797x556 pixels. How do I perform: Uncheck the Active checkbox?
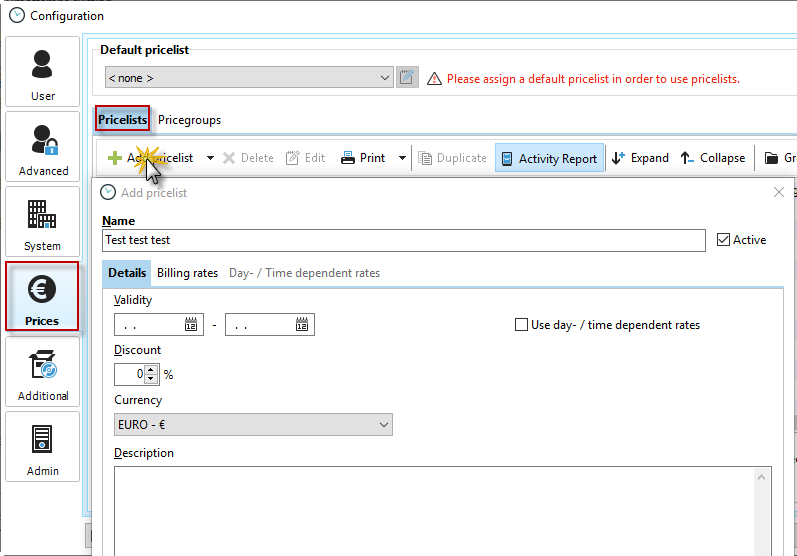click(725, 240)
